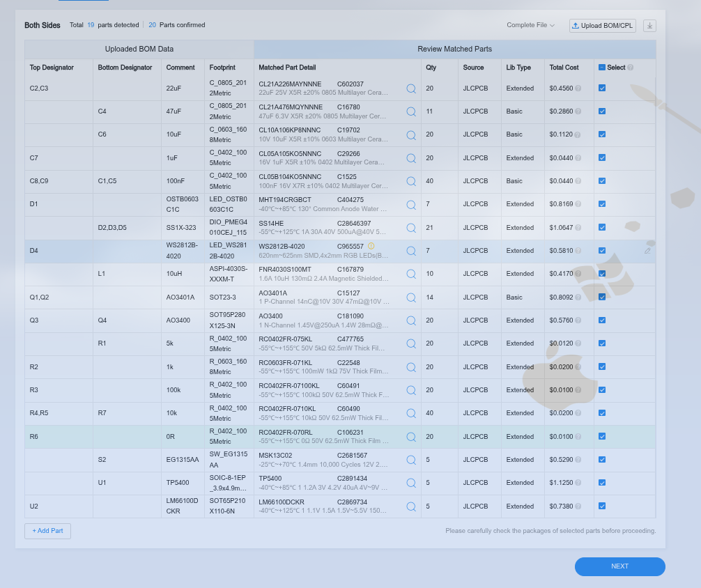Click search icon for CL21A226MAYNNNE part
The height and width of the screenshot is (588, 701).
coord(411,88)
